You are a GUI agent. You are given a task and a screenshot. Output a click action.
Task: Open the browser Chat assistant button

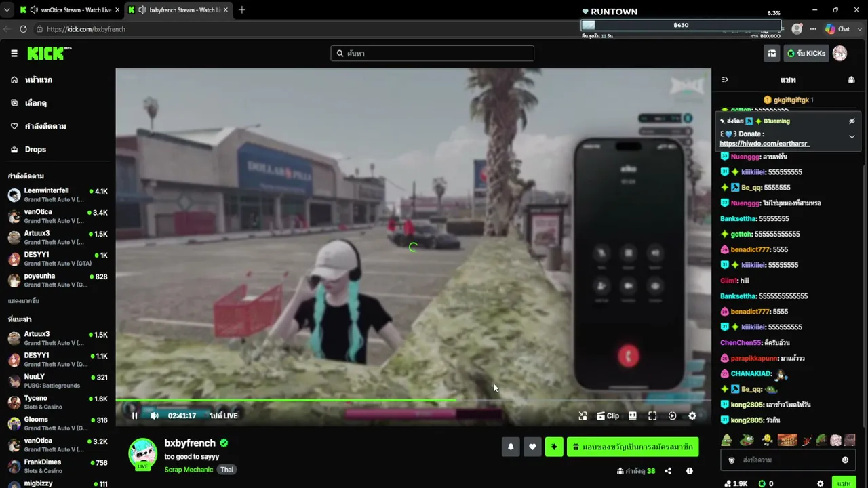(x=838, y=29)
